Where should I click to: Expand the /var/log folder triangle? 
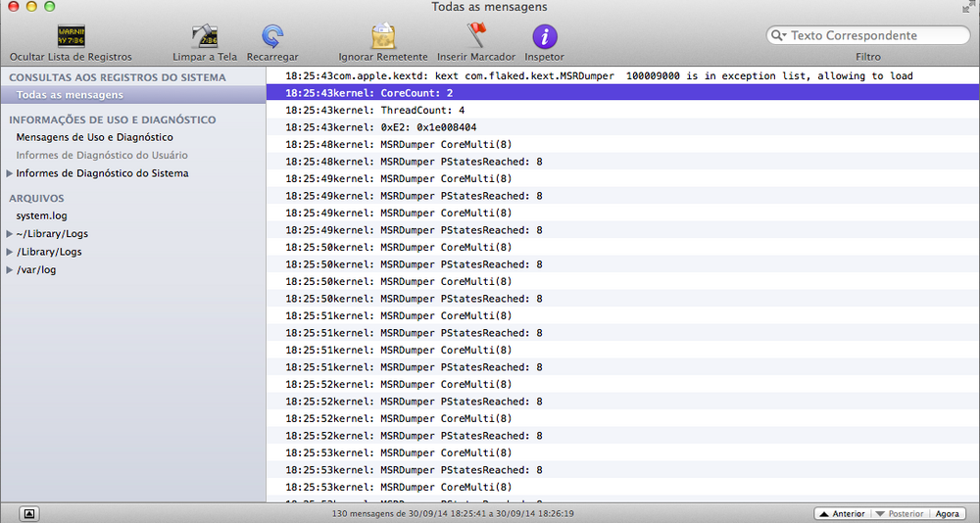click(x=10, y=270)
